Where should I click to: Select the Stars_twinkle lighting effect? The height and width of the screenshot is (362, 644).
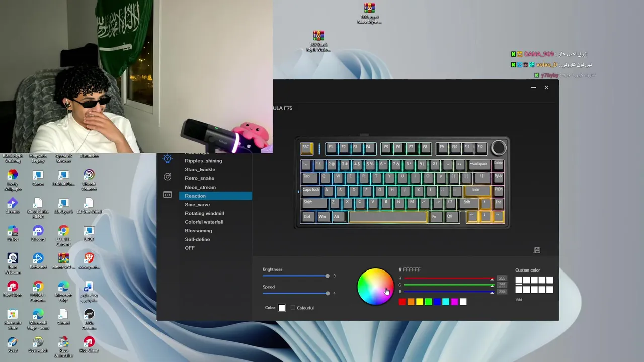click(x=215, y=169)
